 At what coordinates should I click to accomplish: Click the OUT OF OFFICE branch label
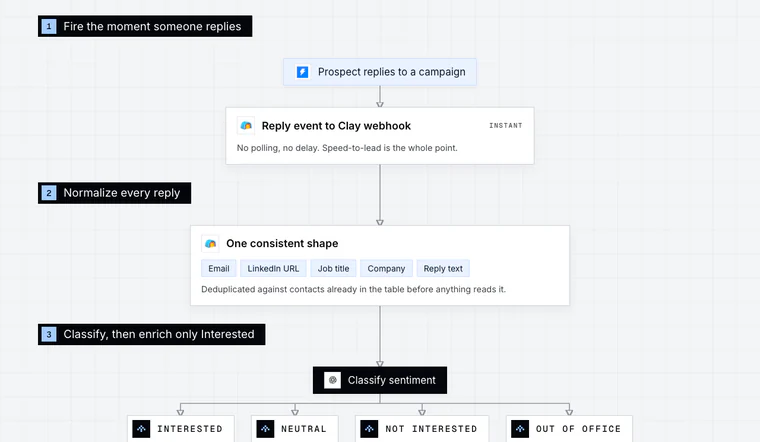coord(578,429)
